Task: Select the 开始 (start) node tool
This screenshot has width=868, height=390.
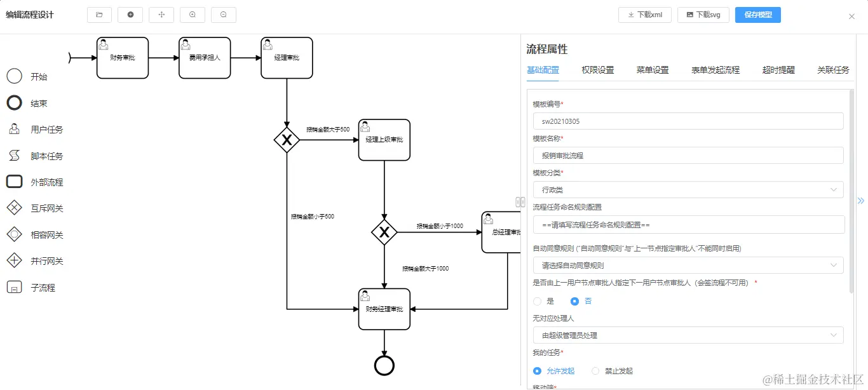Action: (x=14, y=76)
